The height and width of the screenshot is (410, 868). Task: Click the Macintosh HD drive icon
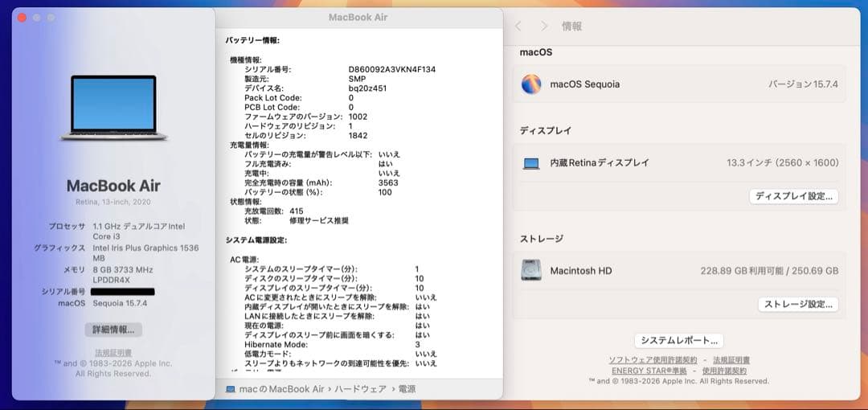tap(531, 270)
